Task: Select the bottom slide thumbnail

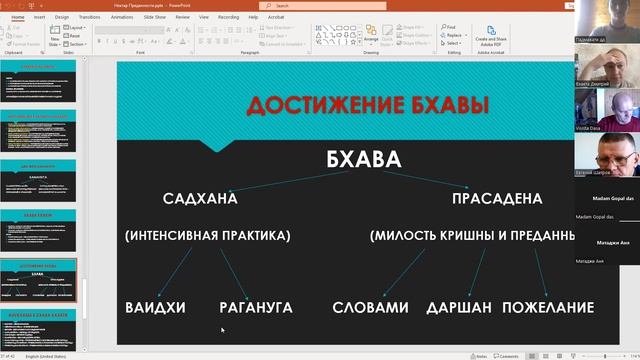Action: 38,330
